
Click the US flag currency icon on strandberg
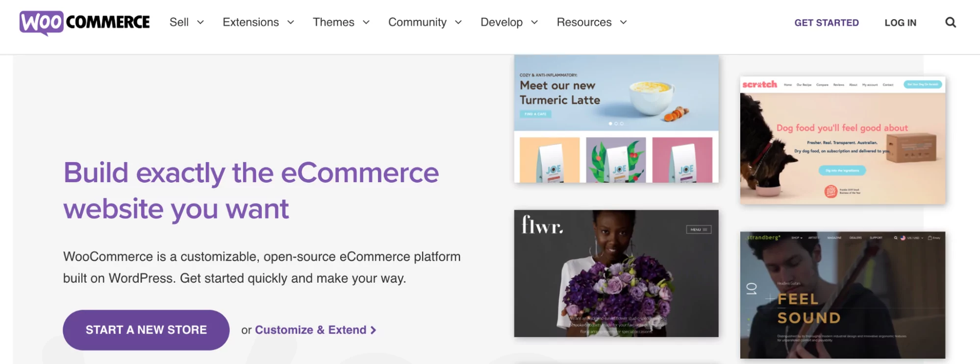(904, 238)
